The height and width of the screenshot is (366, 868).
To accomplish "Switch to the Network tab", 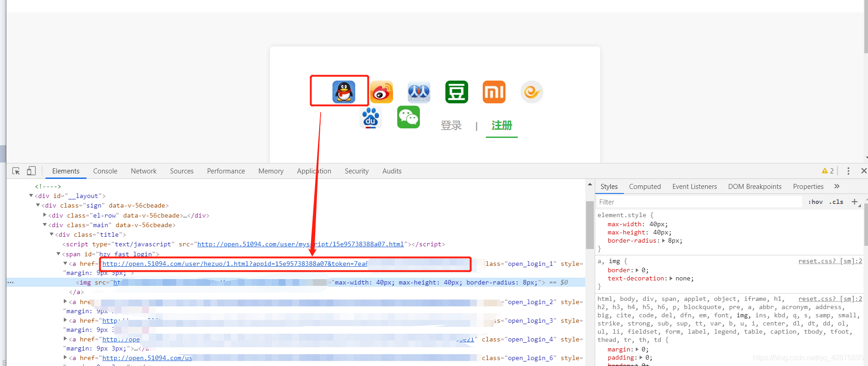I will pos(143,171).
